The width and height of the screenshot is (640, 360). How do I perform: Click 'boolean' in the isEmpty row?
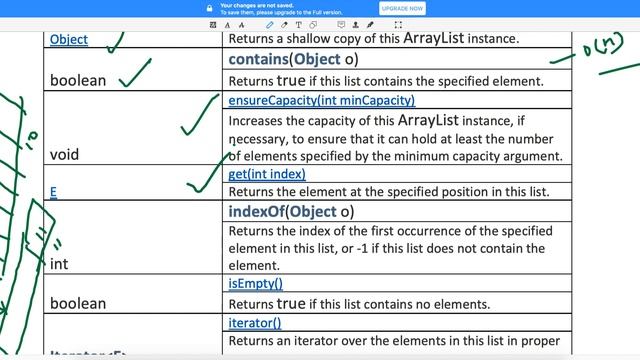[78, 304]
